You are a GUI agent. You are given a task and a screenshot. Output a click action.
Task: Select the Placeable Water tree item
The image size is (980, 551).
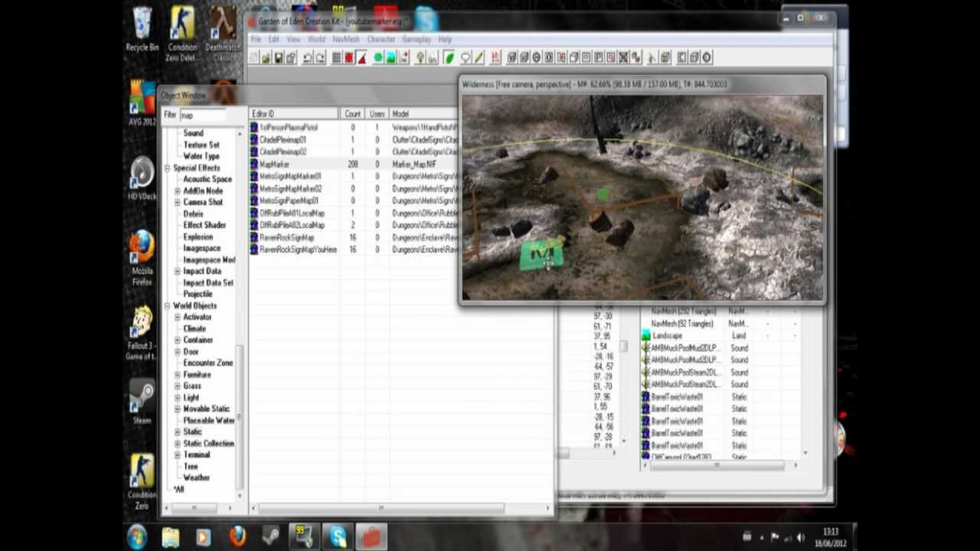[209, 420]
